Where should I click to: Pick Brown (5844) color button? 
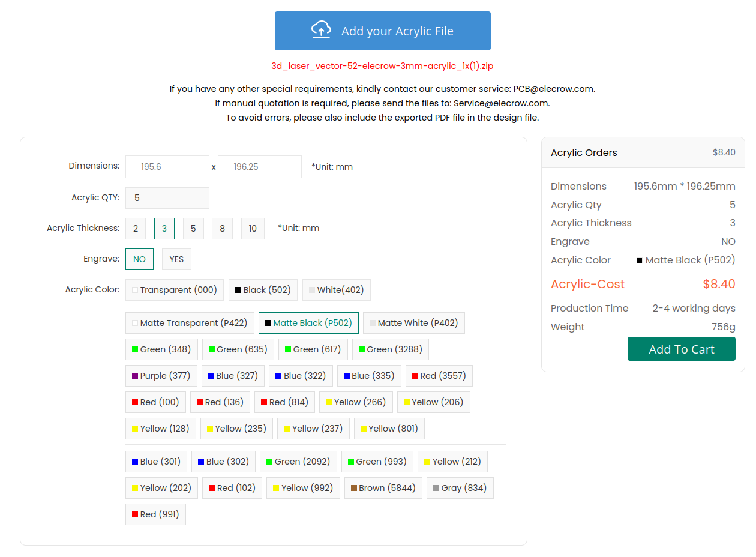click(x=383, y=488)
